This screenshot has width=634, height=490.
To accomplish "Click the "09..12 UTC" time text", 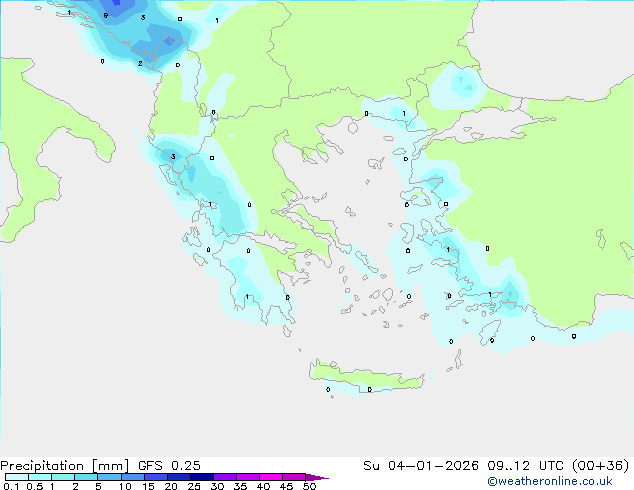I will point(526,466).
